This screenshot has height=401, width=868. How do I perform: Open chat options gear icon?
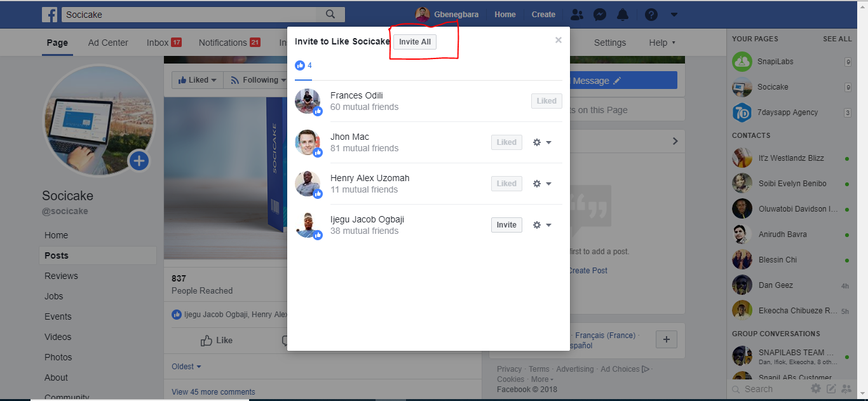816,389
